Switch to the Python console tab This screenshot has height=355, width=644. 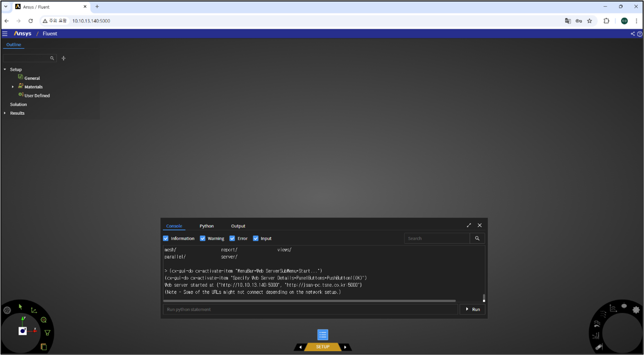[207, 226]
